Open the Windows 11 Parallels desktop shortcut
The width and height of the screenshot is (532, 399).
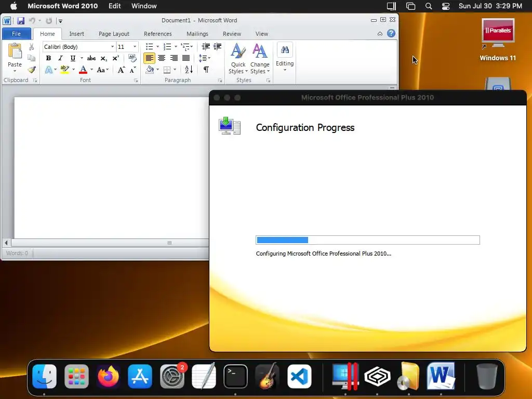(498, 41)
